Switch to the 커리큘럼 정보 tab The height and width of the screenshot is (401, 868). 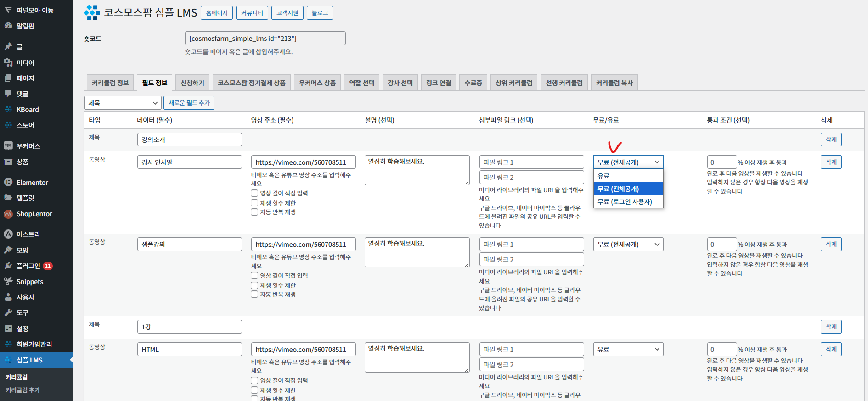coord(110,83)
